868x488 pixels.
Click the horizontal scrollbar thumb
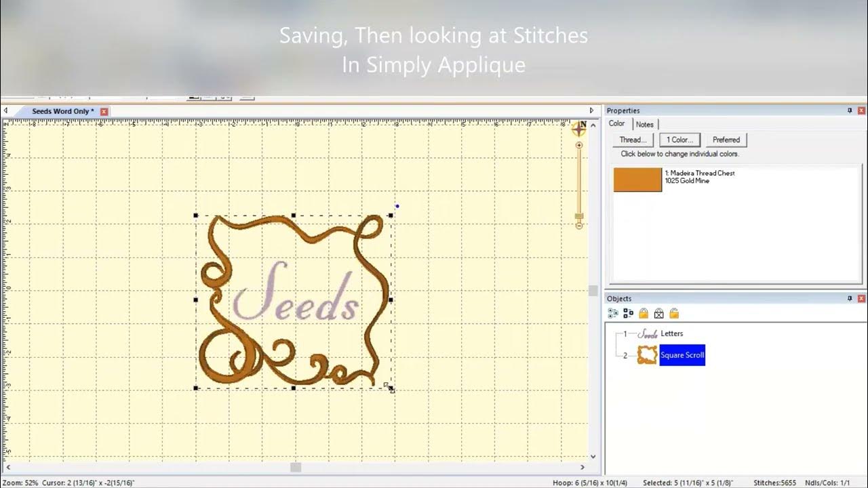coord(296,467)
